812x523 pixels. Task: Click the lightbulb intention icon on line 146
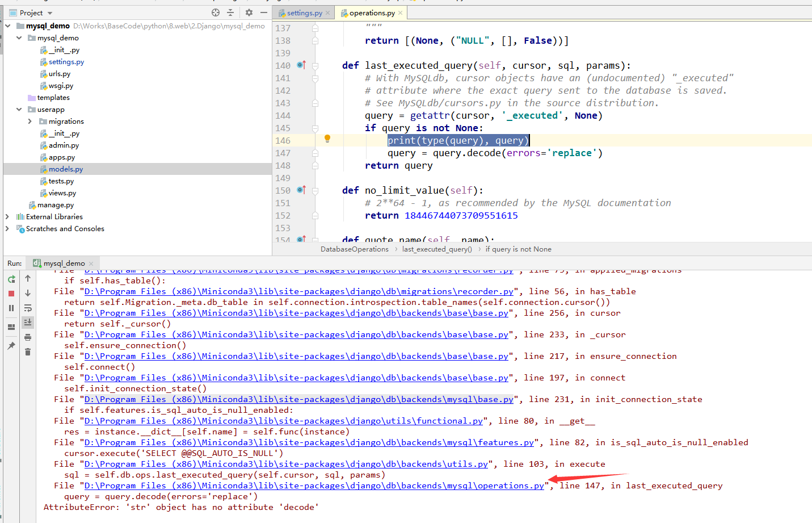327,139
